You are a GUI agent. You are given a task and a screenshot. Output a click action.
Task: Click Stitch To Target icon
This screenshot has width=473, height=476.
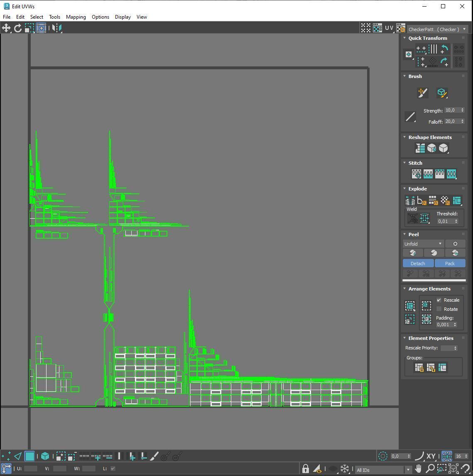point(417,174)
